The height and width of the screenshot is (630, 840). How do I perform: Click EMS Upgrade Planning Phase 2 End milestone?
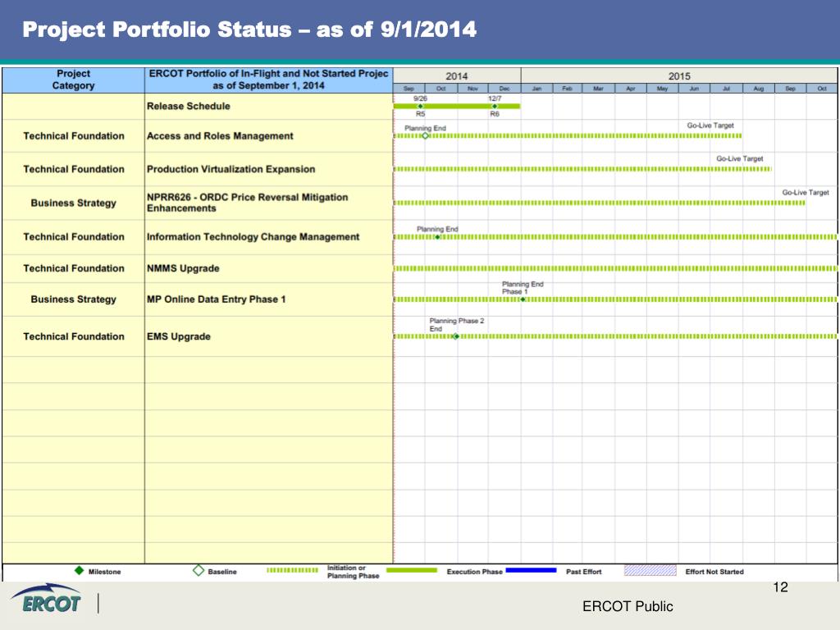[456, 336]
